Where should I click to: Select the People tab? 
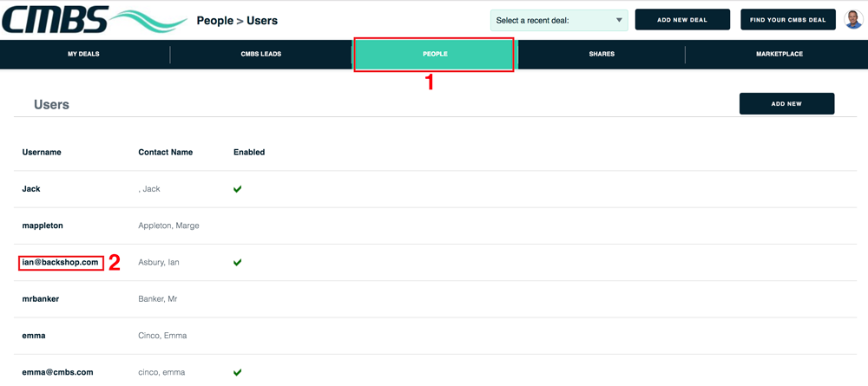pyautogui.click(x=435, y=54)
